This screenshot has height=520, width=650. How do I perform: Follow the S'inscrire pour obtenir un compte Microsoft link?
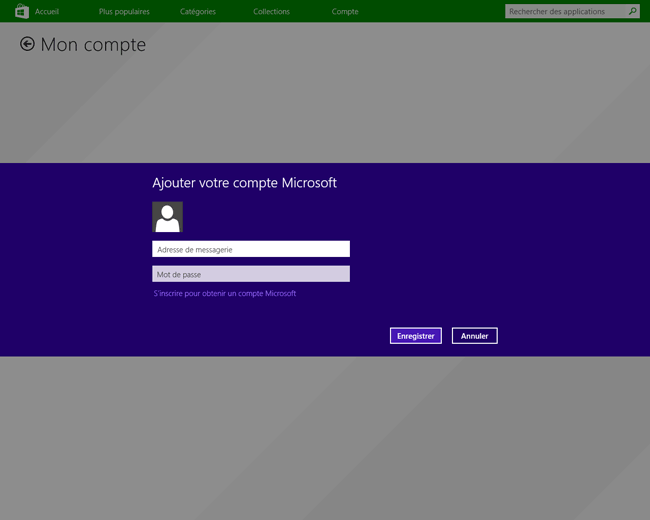225,294
